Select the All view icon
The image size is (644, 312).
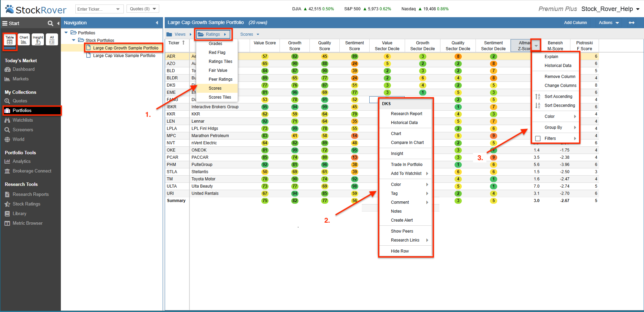coord(52,40)
